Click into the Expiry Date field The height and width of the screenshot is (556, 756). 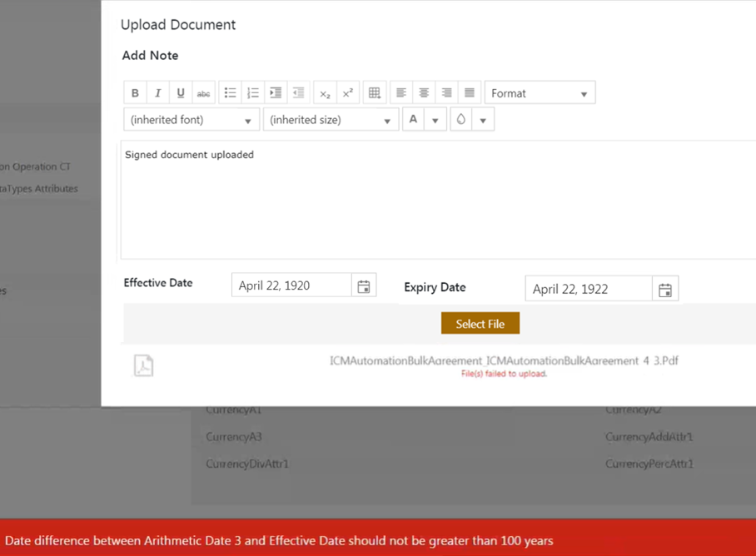(588, 290)
